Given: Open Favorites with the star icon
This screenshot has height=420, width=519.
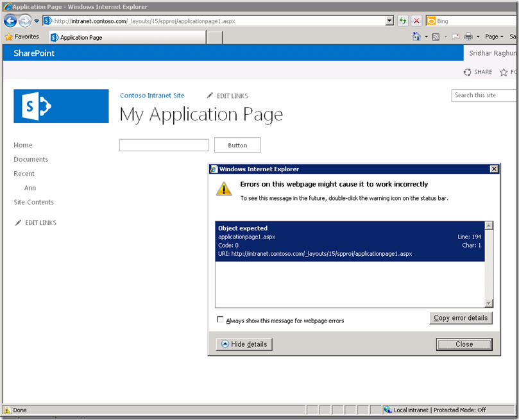Looking at the screenshot, I should 22,37.
